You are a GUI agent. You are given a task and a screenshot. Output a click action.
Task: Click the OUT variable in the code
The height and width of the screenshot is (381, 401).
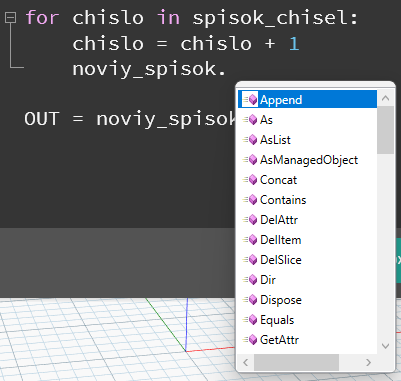click(42, 119)
